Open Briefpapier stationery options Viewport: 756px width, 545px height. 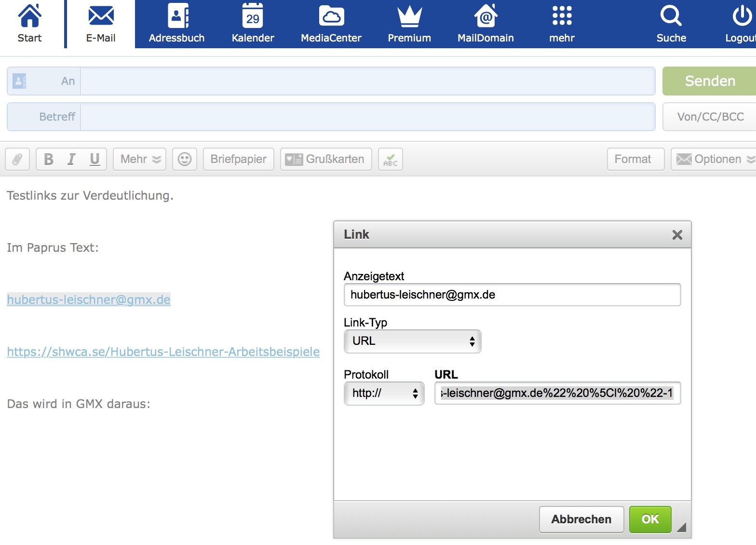[x=239, y=159]
